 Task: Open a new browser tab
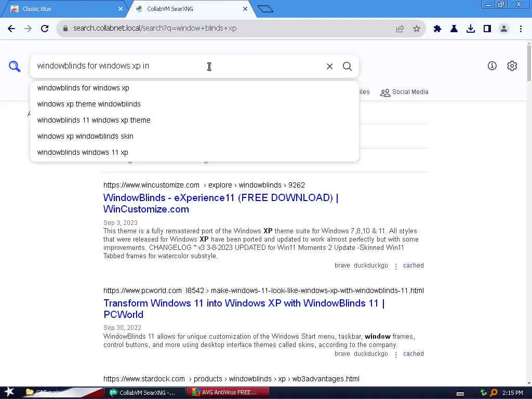[x=265, y=9]
